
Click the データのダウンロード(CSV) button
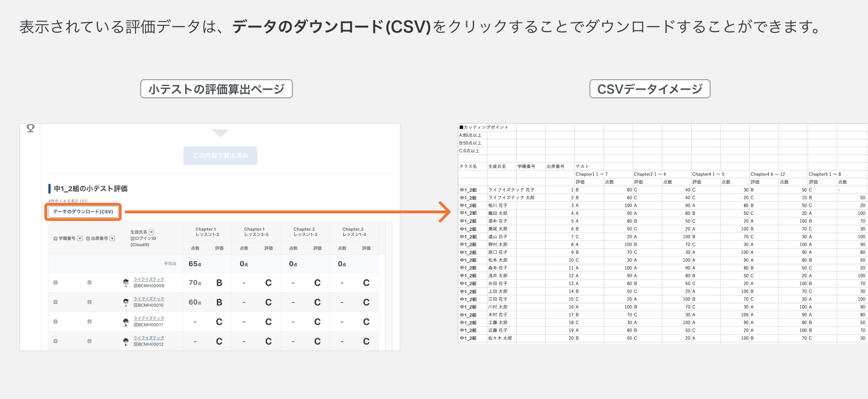click(83, 211)
